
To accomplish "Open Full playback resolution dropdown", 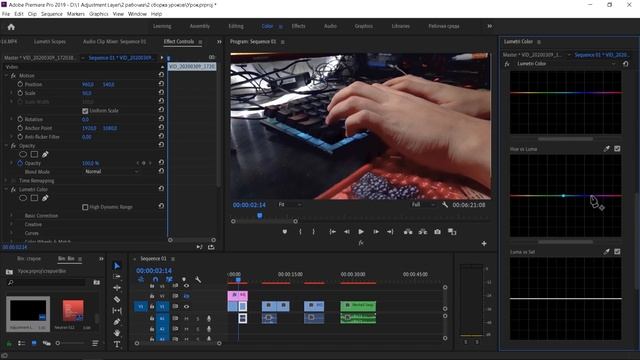I will [423, 204].
